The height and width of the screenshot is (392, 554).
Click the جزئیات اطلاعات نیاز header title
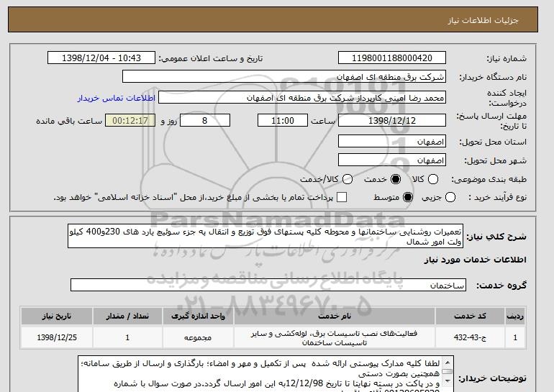[x=483, y=20]
